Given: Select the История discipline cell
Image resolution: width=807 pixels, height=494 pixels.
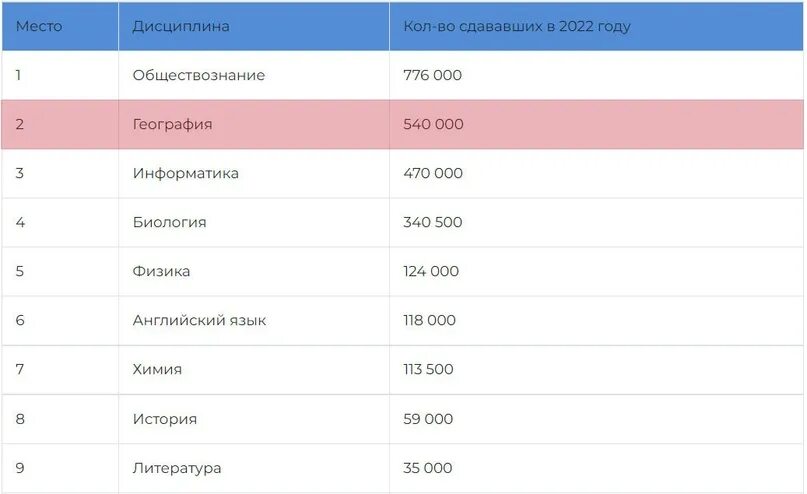Looking at the screenshot, I should (x=254, y=419).
